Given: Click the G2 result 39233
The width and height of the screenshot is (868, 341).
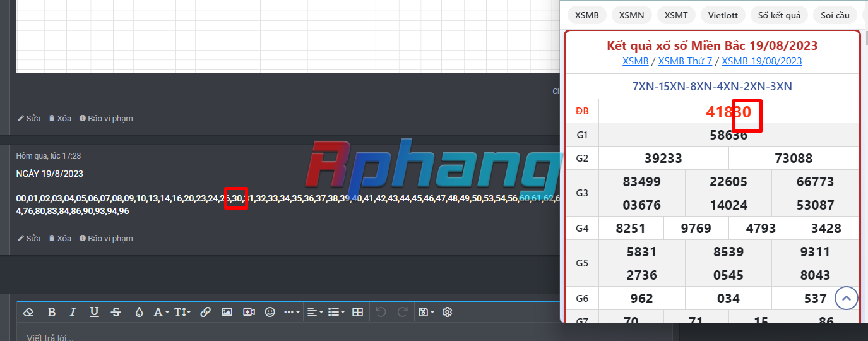Looking at the screenshot, I should pos(663,158).
